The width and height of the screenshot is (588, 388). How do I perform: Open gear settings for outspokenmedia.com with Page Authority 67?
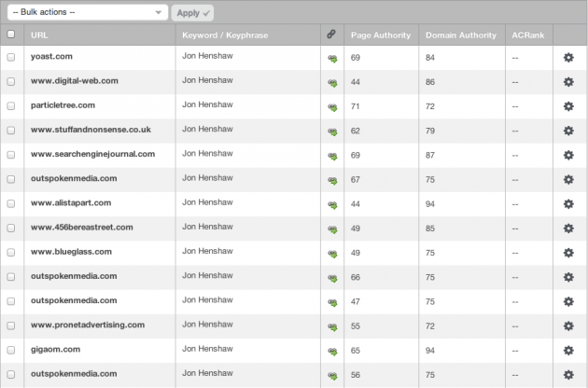click(568, 179)
